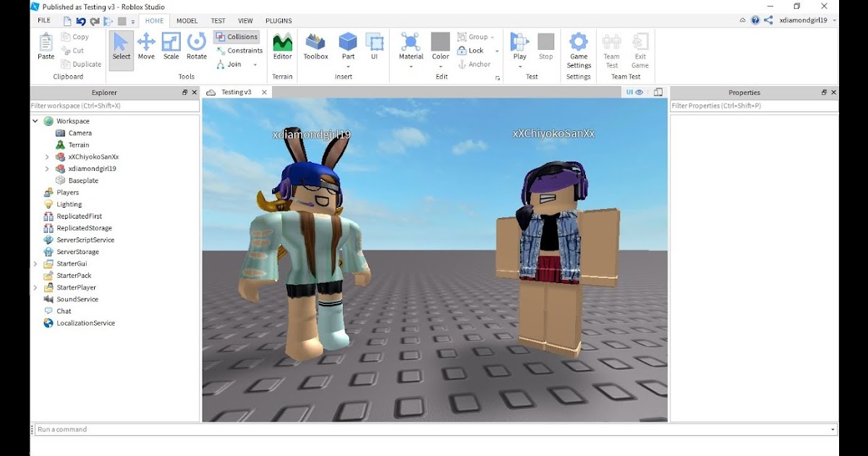
Task: Click the Constraints tool button
Action: point(239,51)
